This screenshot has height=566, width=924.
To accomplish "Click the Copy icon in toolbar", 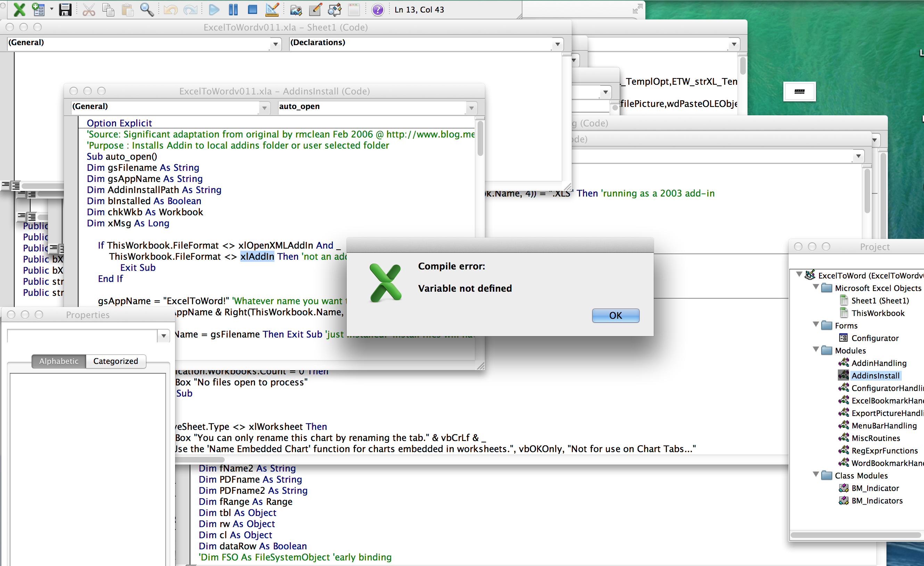I will [108, 9].
